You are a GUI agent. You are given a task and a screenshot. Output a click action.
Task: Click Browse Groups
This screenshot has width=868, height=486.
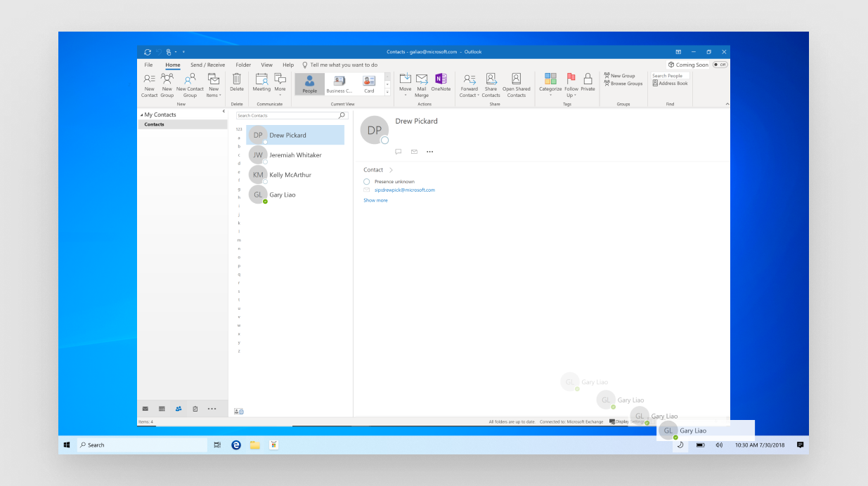point(623,84)
